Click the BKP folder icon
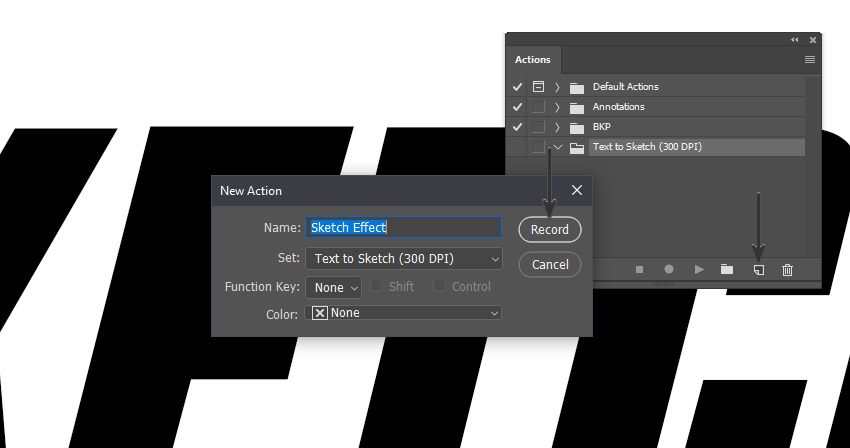850x448 pixels. [x=577, y=127]
